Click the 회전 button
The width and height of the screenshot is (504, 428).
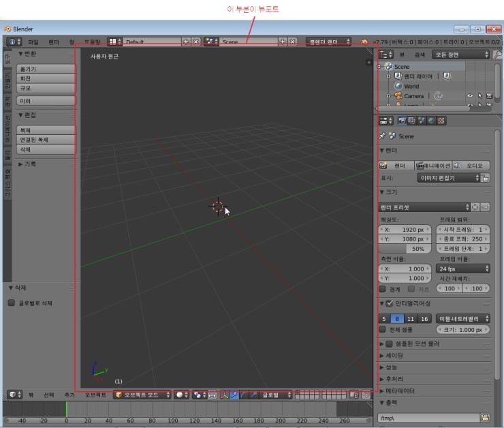pyautogui.click(x=46, y=78)
